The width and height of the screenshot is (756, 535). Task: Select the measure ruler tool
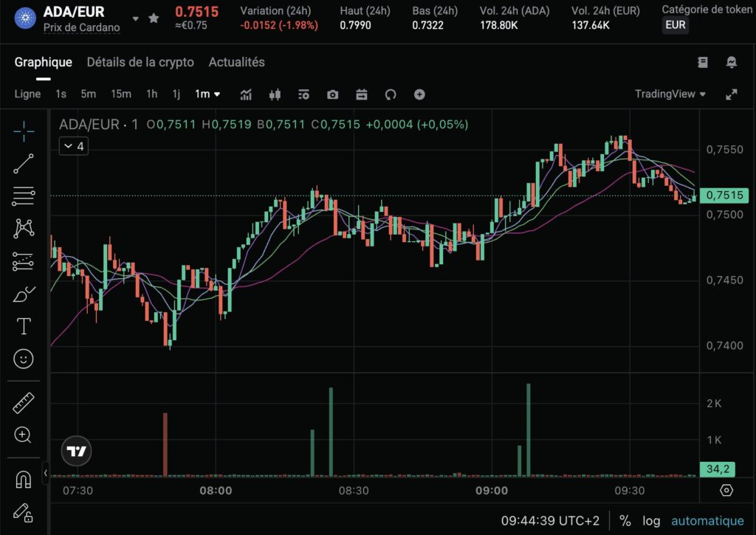(x=23, y=402)
